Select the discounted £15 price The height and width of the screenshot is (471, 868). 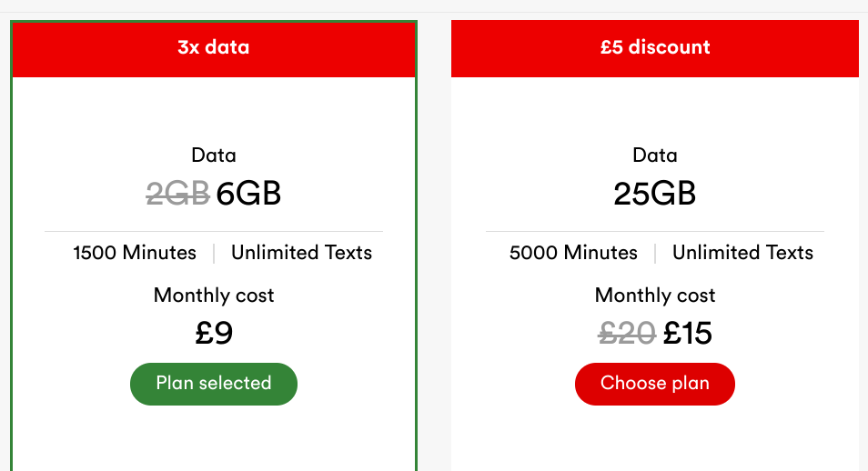688,334
